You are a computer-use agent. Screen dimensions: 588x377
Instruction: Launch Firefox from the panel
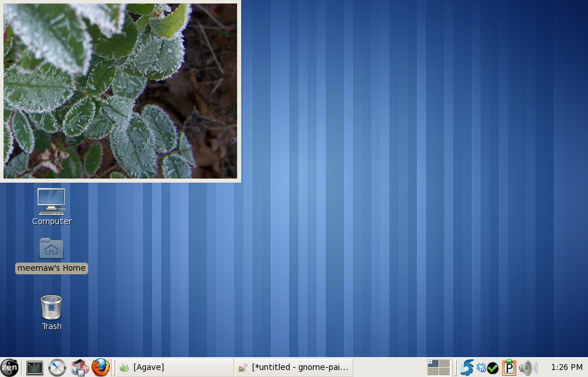(x=100, y=367)
